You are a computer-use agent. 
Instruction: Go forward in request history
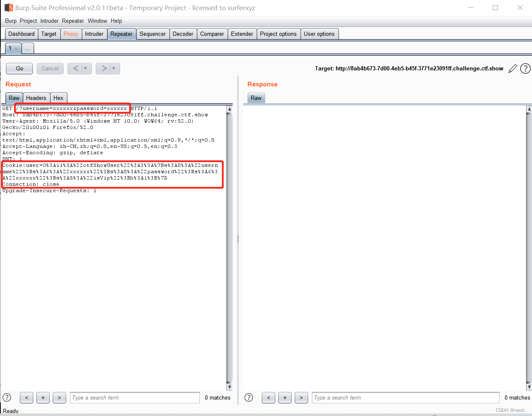pyautogui.click(x=104, y=68)
